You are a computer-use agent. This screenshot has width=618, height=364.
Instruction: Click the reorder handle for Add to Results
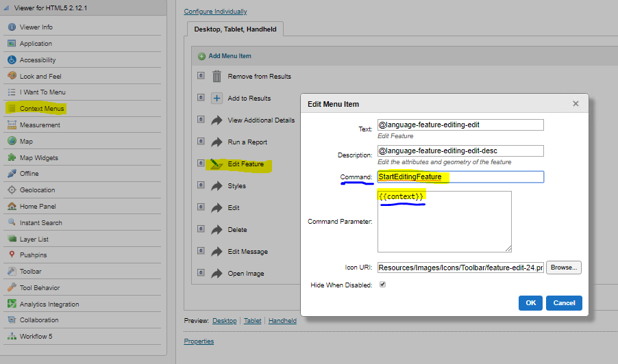(201, 97)
